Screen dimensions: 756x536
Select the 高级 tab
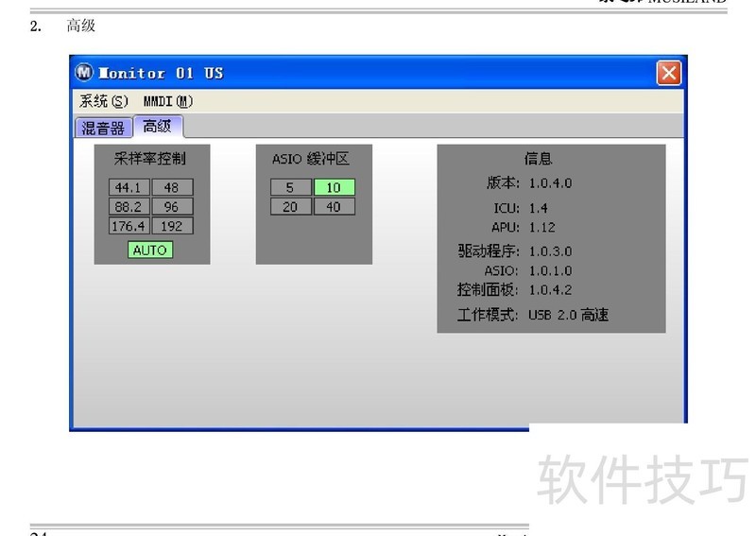coord(158,127)
